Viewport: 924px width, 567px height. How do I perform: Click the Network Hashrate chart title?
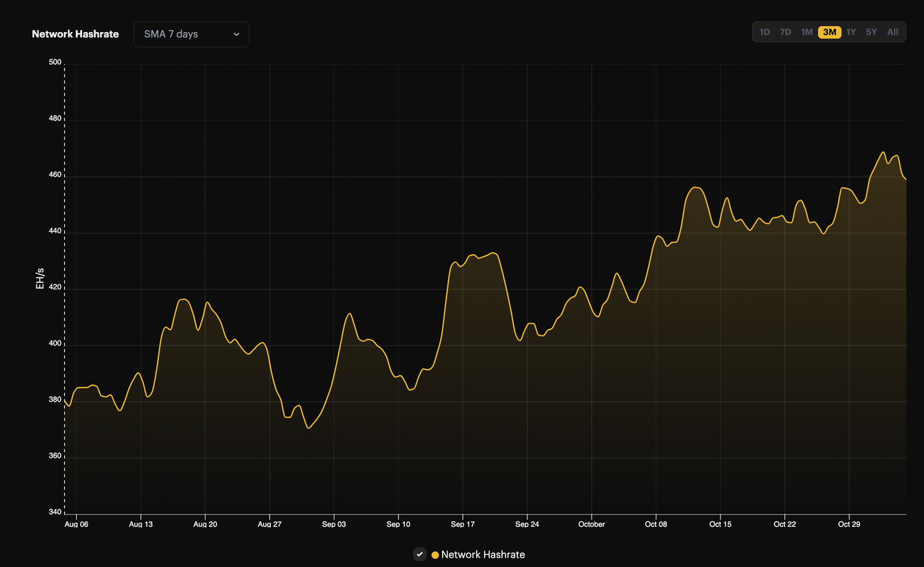coord(75,34)
